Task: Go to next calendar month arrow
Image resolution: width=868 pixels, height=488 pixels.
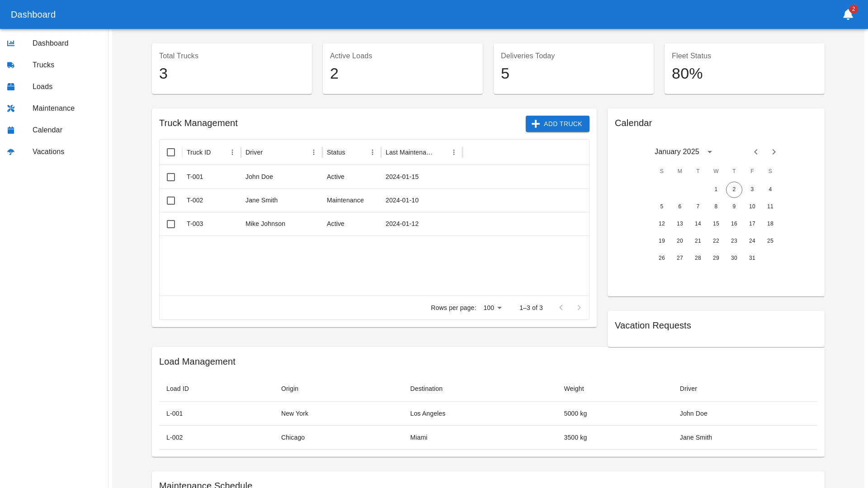Action: click(774, 152)
